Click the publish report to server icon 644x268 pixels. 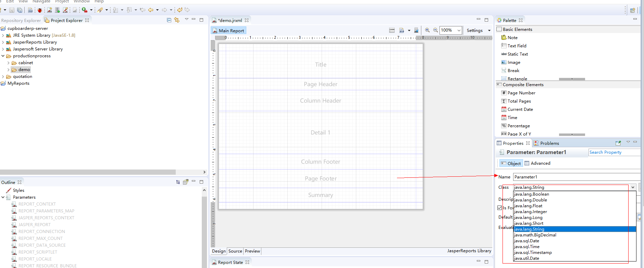tap(416, 30)
